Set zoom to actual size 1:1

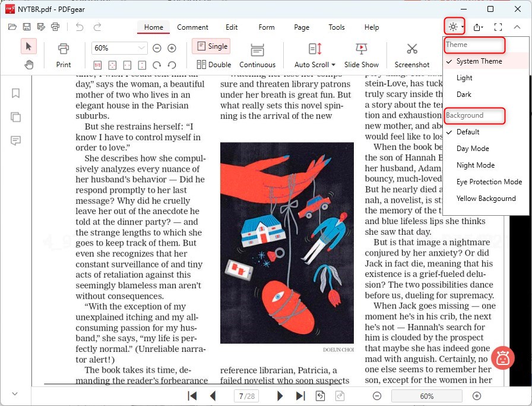click(97, 65)
